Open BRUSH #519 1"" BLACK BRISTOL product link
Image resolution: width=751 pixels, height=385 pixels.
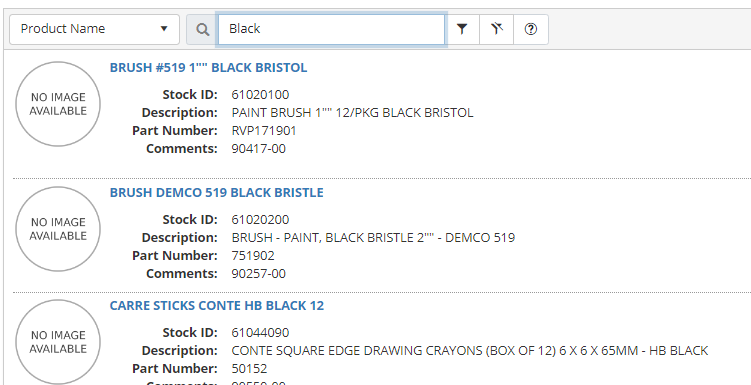pyautogui.click(x=208, y=68)
